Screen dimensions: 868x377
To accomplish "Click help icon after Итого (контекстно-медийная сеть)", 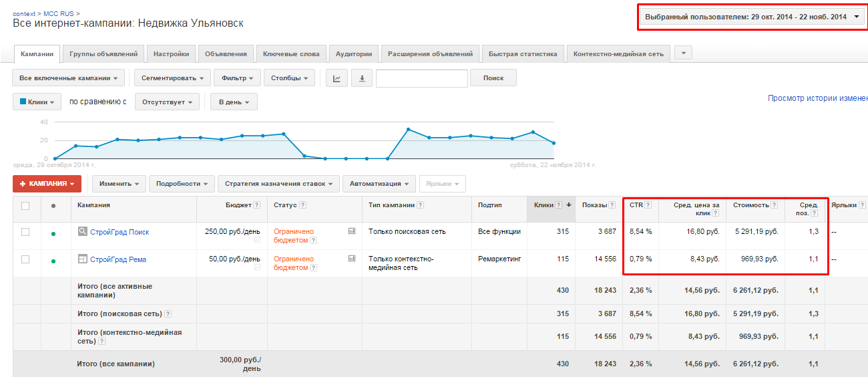I will [x=101, y=342].
